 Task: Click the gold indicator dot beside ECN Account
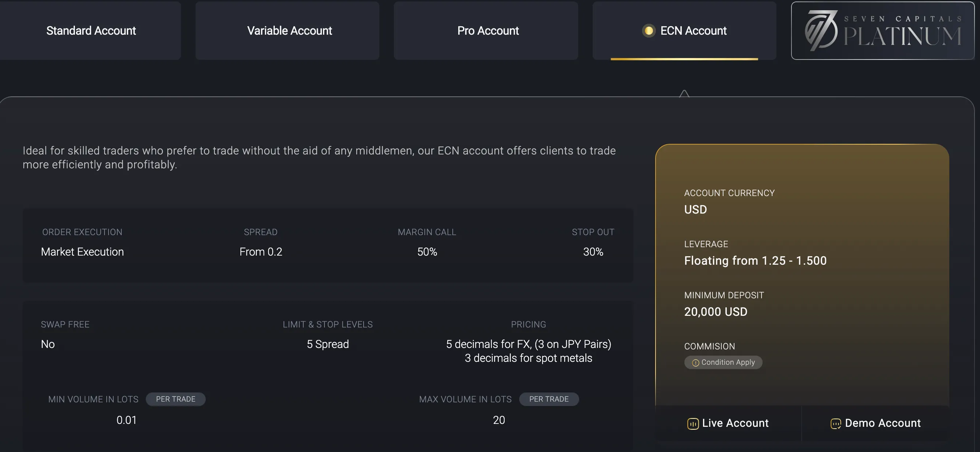(649, 30)
